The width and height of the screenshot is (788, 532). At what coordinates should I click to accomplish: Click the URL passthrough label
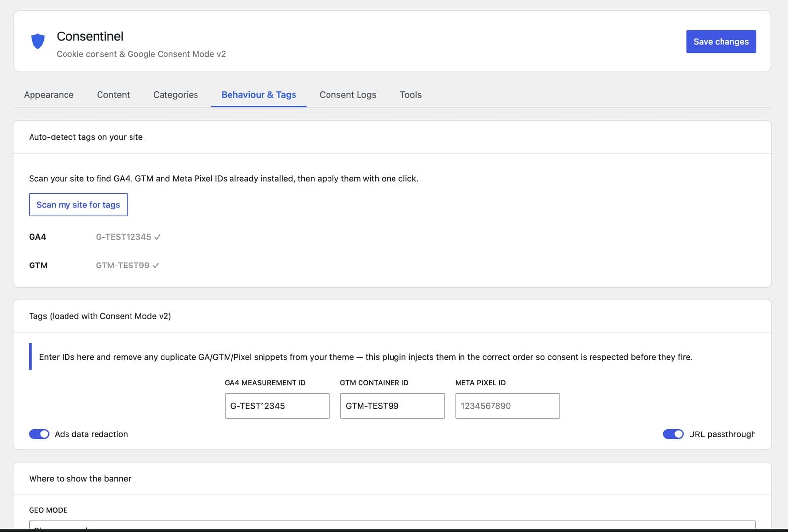(722, 434)
